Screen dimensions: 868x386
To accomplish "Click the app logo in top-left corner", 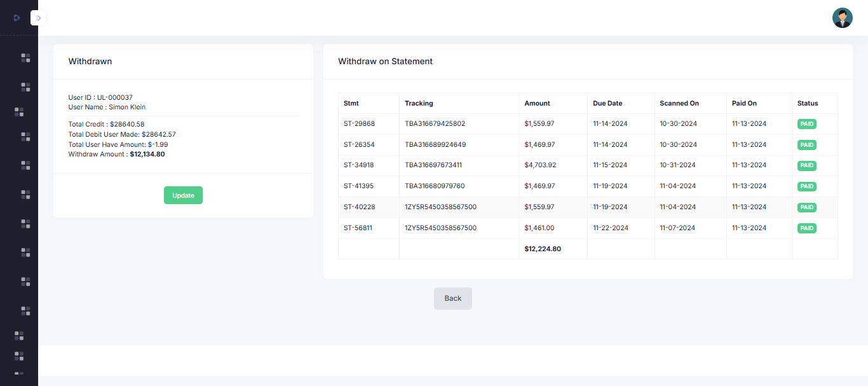I will (17, 17).
